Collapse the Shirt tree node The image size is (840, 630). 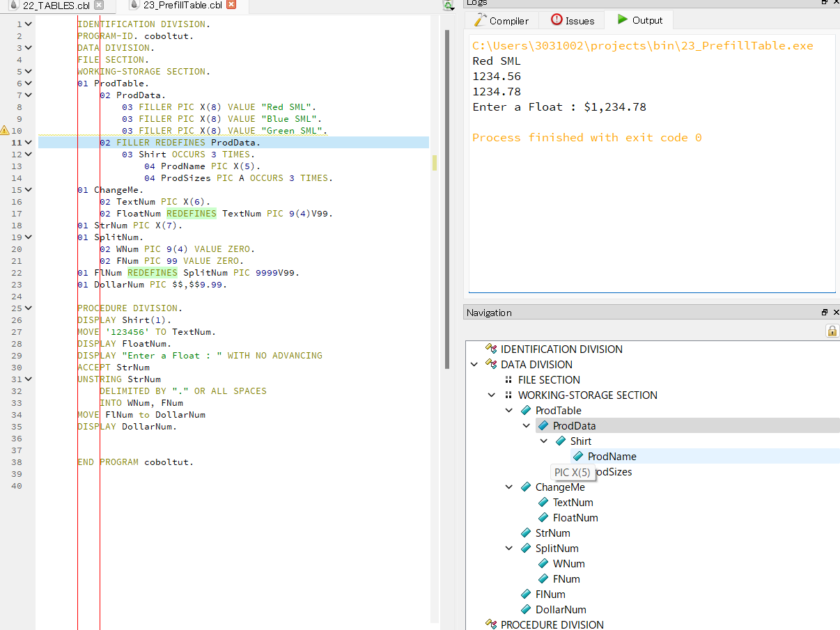[x=544, y=441]
